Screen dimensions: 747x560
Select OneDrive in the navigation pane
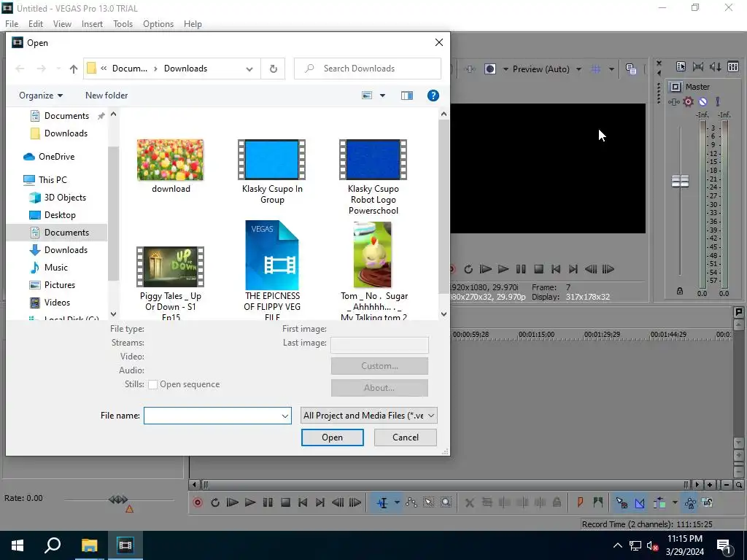[x=56, y=157]
